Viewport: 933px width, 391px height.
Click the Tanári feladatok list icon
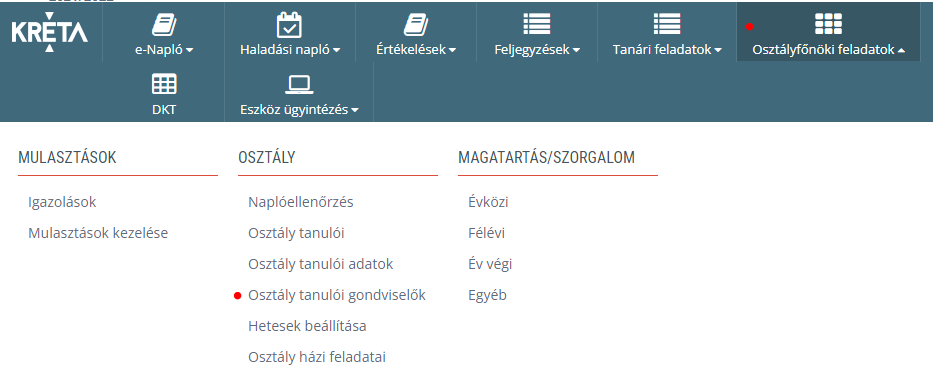pos(667,24)
